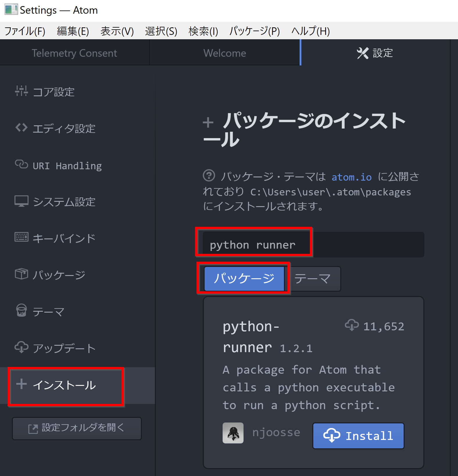Click the cloud download icon beside アップデート

click(x=22, y=347)
